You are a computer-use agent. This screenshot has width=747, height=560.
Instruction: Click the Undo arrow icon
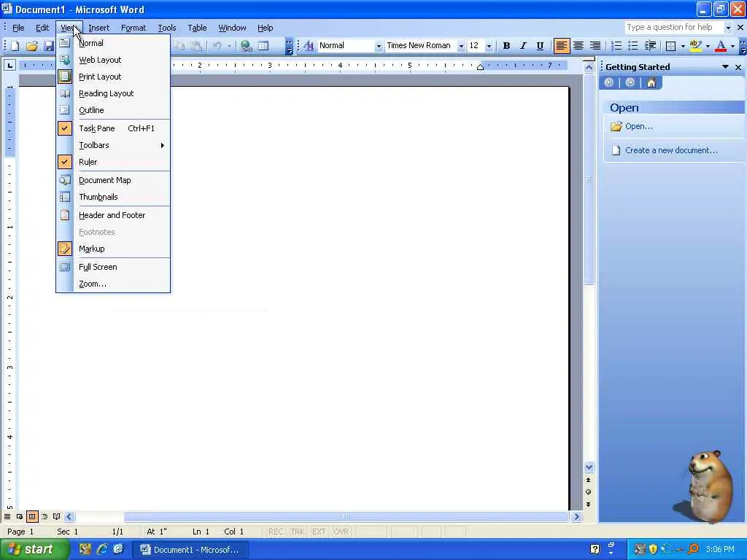coord(217,46)
